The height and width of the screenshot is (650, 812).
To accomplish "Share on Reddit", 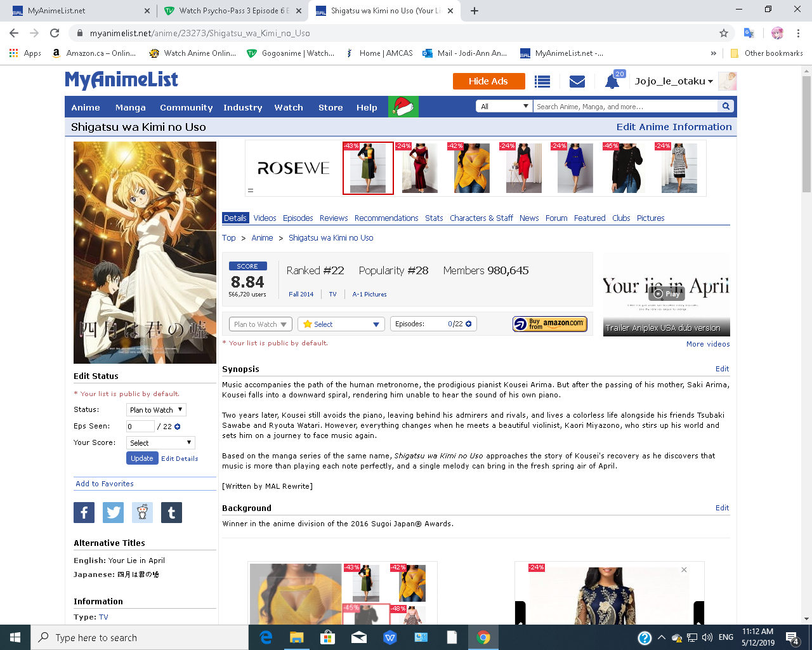I will [x=142, y=512].
